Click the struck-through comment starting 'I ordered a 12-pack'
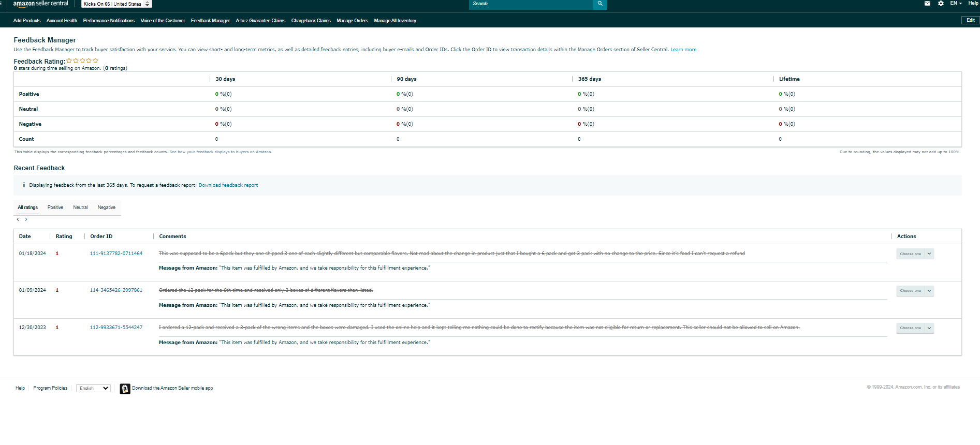Screen dimensions: 980x445 pos(479,328)
